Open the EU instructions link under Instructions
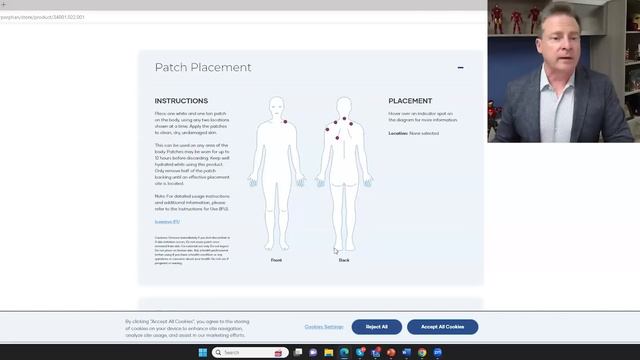 [167, 222]
